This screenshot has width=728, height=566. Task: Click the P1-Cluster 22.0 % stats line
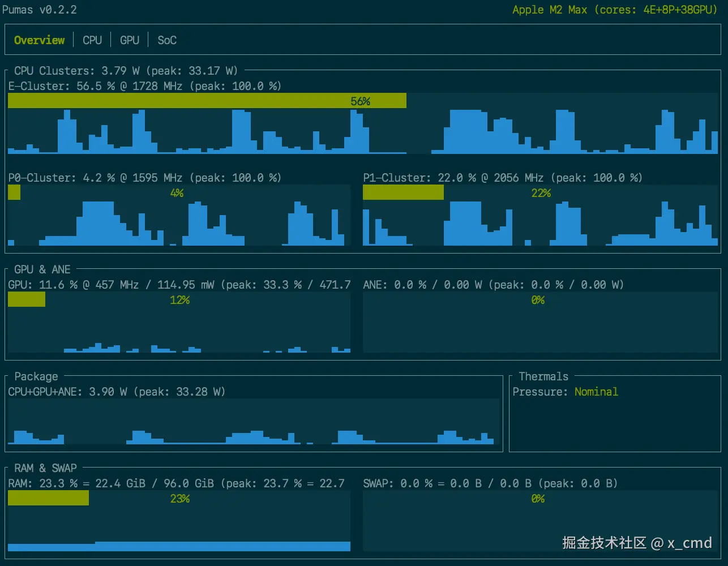503,178
